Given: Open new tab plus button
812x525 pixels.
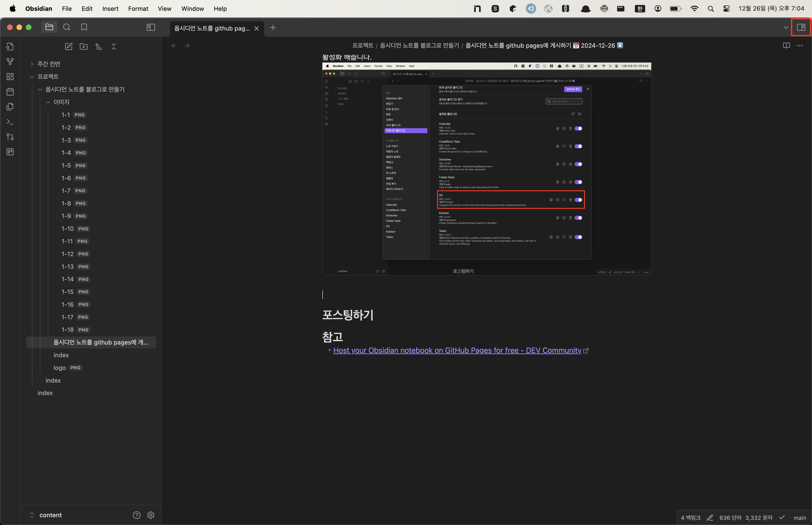Looking at the screenshot, I should point(273,28).
